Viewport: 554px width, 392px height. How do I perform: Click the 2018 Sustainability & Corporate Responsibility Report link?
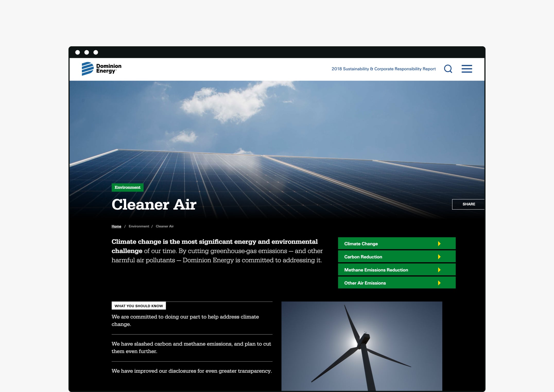coord(383,69)
